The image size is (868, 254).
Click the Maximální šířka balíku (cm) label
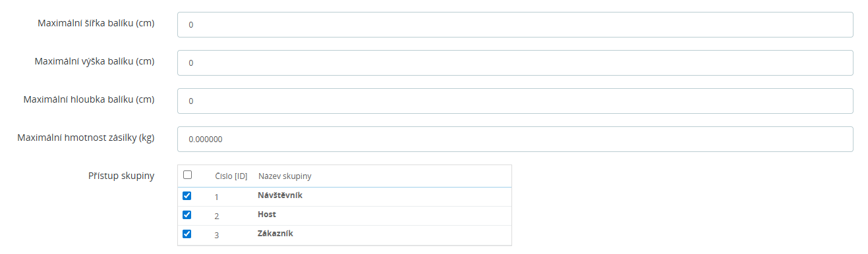97,24
